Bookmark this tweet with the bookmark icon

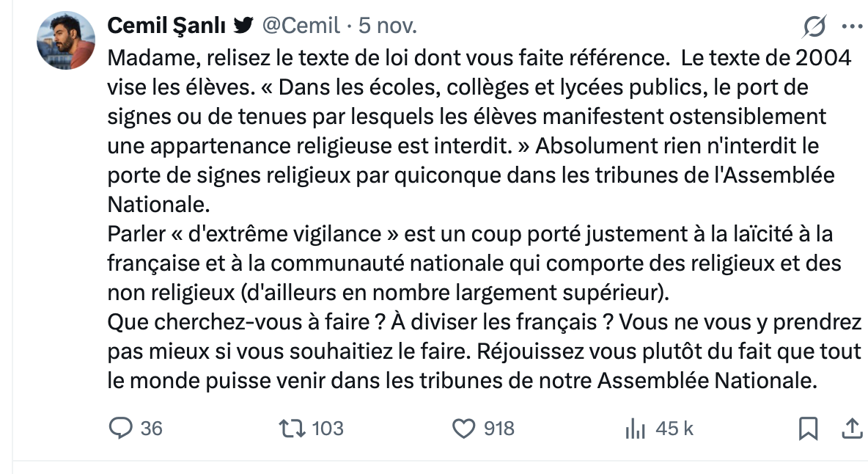coord(808,429)
